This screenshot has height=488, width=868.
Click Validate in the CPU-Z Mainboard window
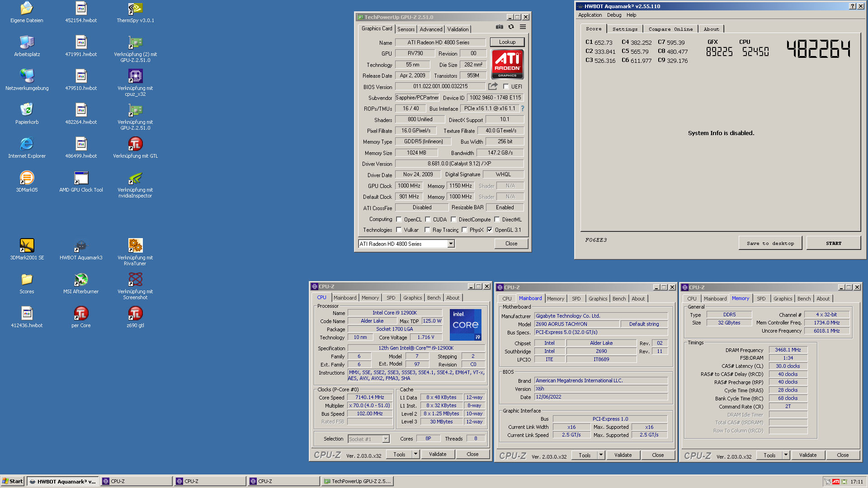(x=623, y=455)
